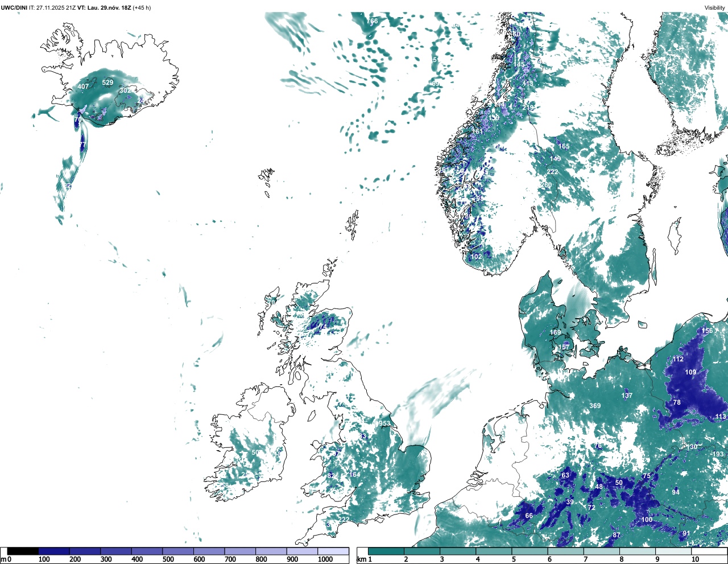The height and width of the screenshot is (564, 728).
Task: Click the dark teal 1–2 km legend swatch
Action: coord(386,551)
